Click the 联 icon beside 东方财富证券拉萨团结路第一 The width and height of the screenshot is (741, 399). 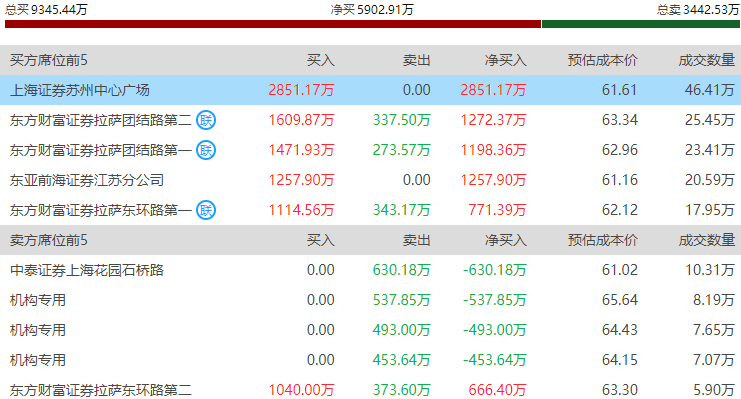[x=206, y=150]
